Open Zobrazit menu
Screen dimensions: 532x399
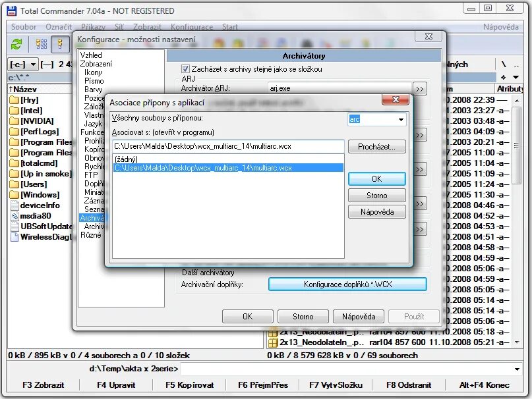tap(147, 27)
